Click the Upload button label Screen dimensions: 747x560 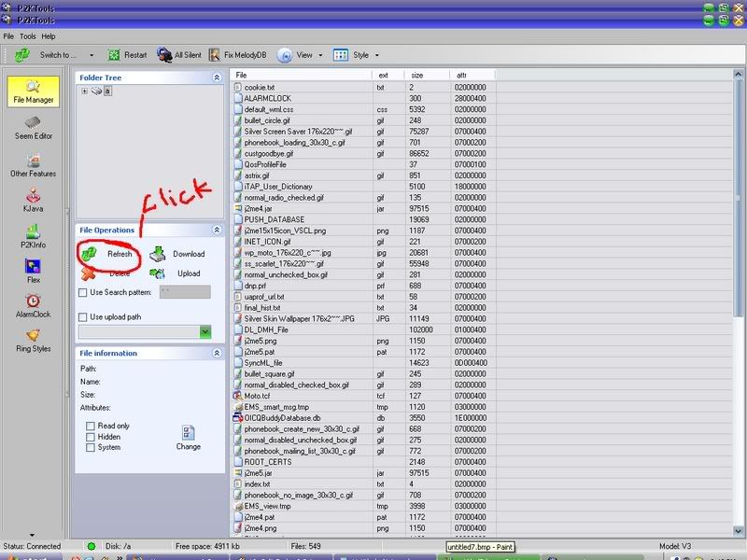[189, 273]
